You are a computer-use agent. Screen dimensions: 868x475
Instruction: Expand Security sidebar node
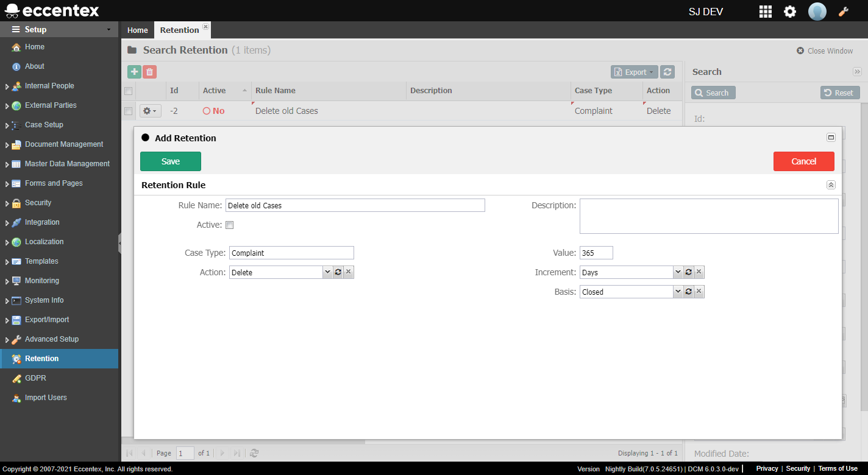coord(7,203)
